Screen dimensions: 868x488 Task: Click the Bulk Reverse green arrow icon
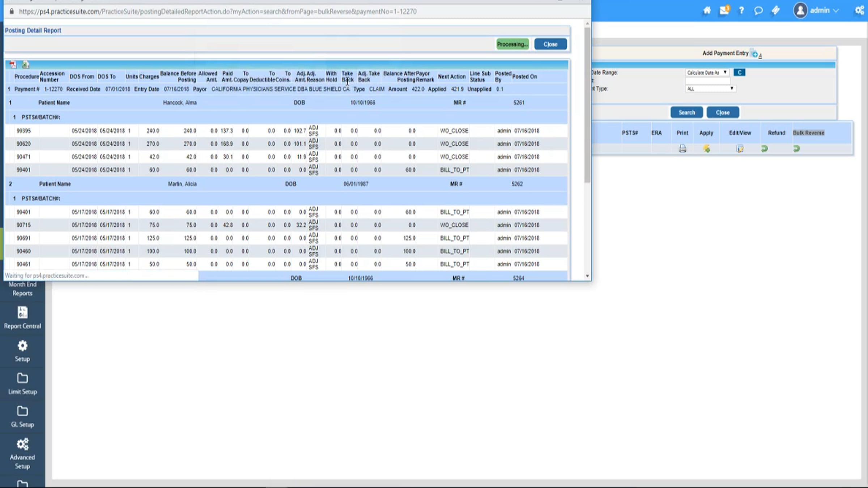(x=796, y=149)
